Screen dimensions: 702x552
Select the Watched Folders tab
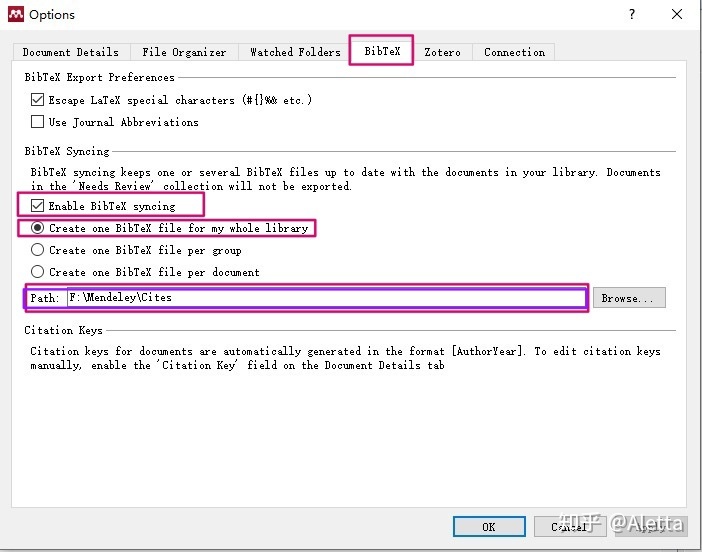click(295, 52)
